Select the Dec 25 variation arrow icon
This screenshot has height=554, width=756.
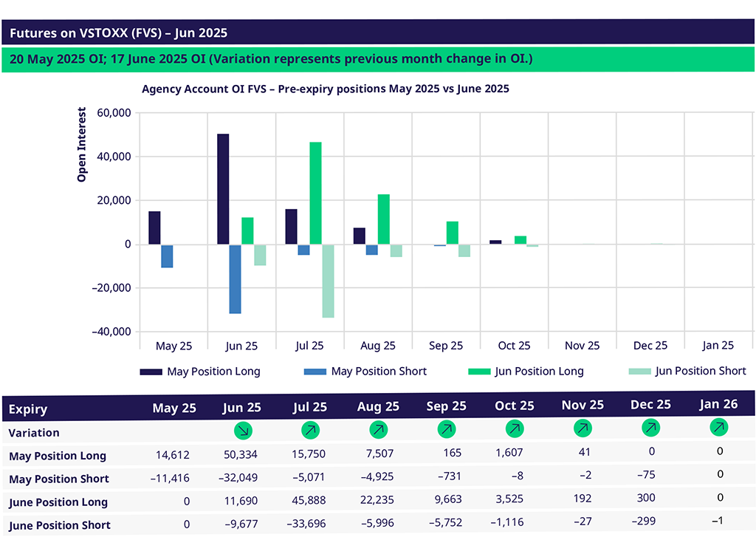(650, 427)
